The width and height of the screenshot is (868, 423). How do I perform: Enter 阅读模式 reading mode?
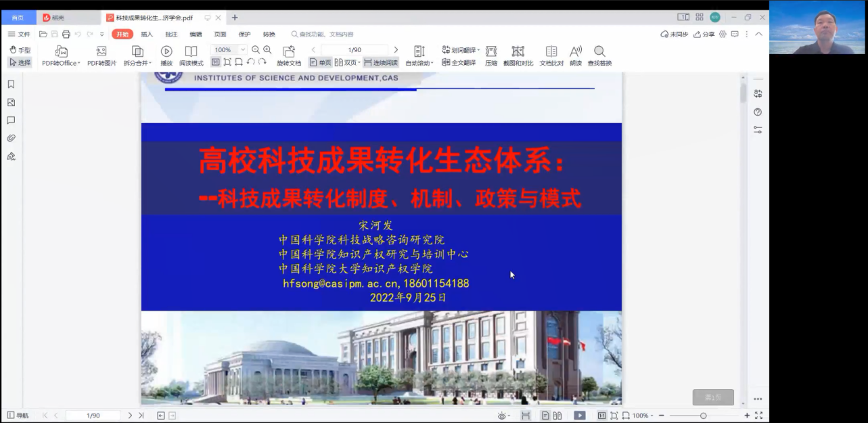coord(191,54)
